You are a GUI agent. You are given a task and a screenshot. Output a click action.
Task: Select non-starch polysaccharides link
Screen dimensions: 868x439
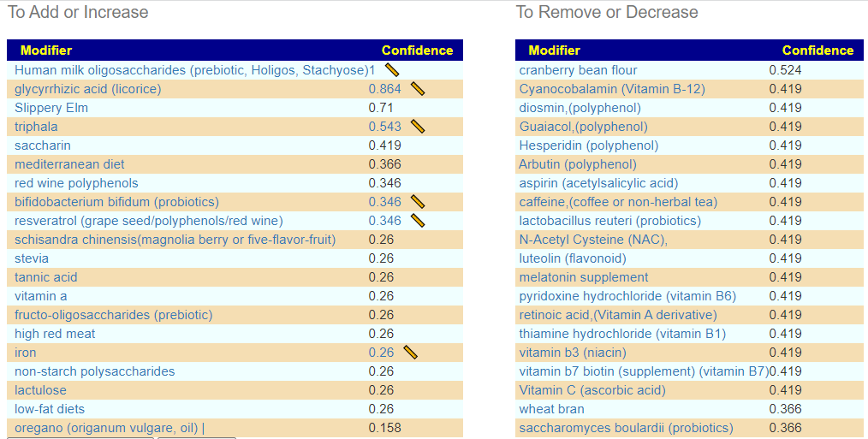pos(95,371)
